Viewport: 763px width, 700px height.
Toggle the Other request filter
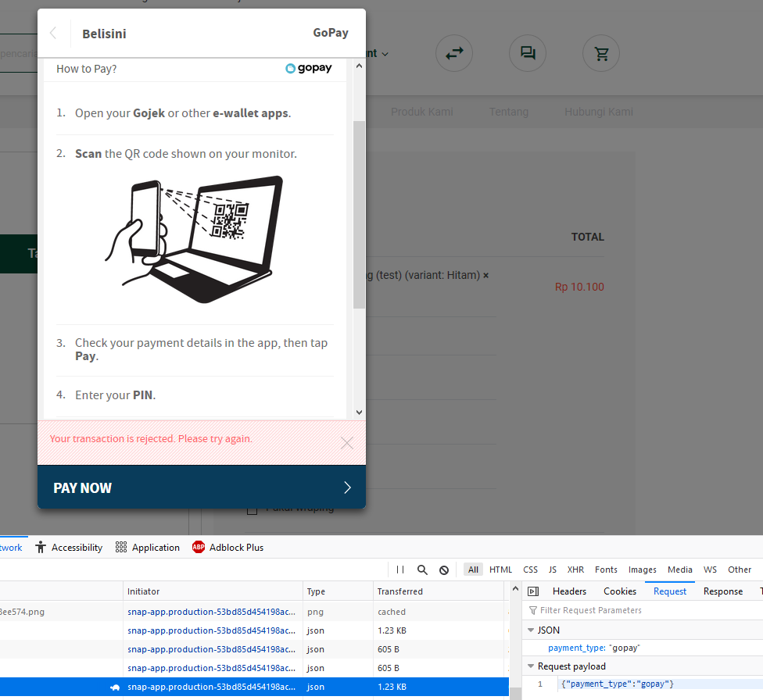pos(740,570)
